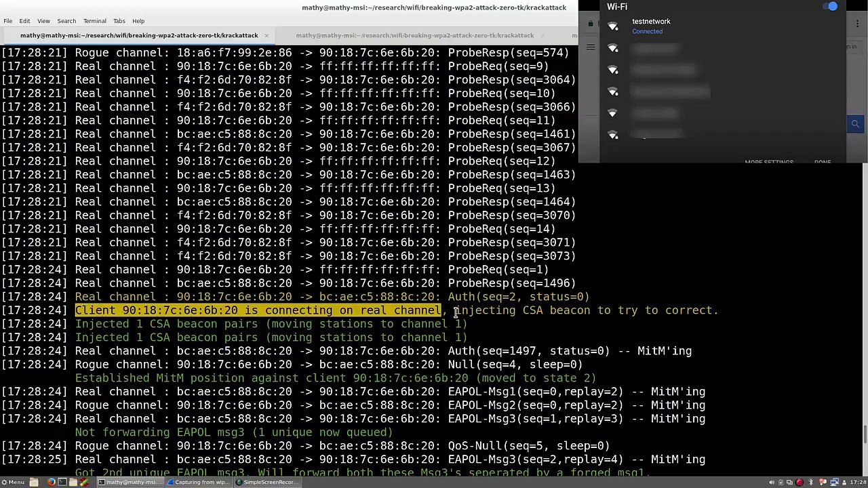
Task: Click the highlighted 'Client 90:18:7c:6e:6b:20 is connecting' text
Action: 258,310
